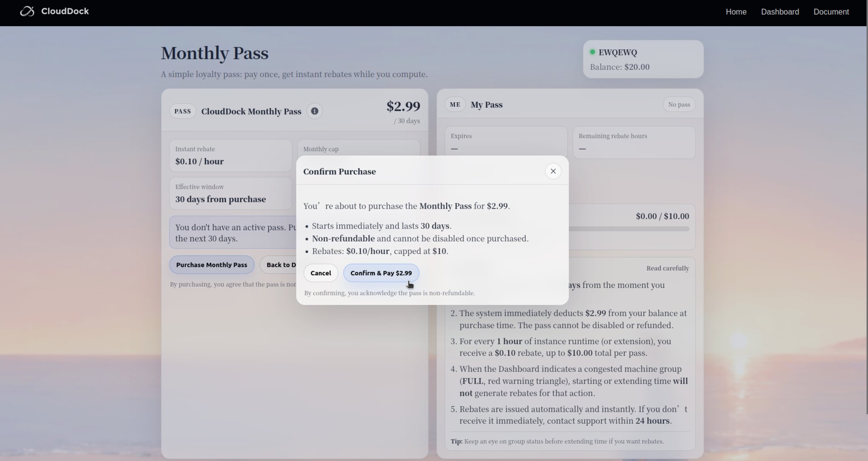Click the green account status dot
868x461 pixels.
[x=592, y=52]
